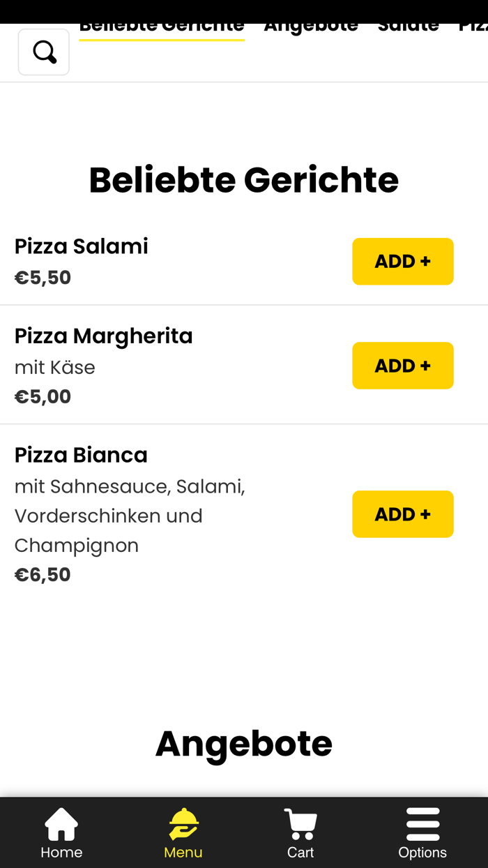
Task: Switch to the Angebote category tab
Action: click(311, 23)
